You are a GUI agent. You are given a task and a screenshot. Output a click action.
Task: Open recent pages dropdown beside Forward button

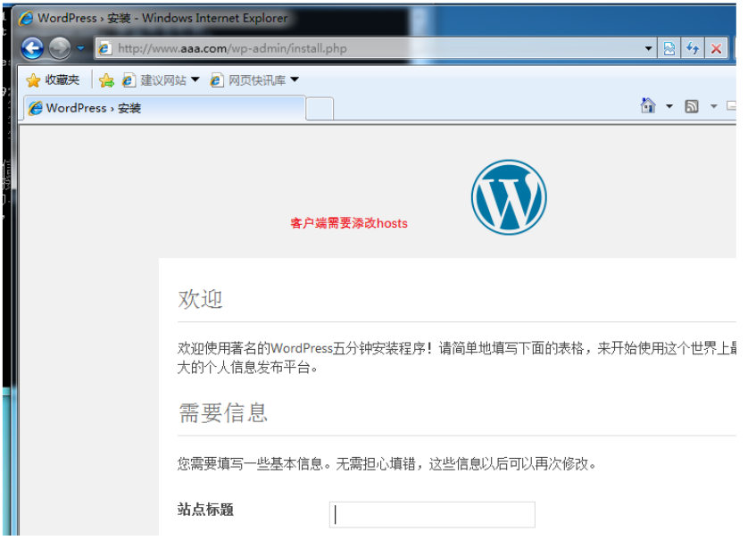(81, 48)
